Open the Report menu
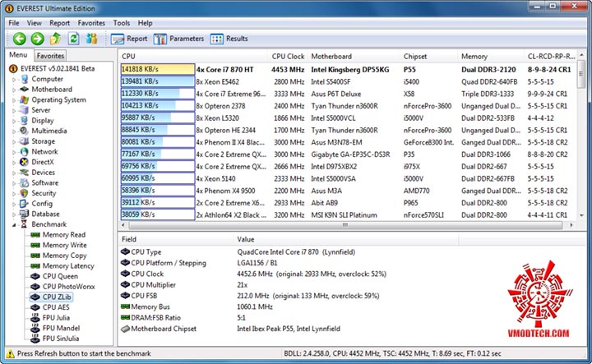This screenshot has height=364, width=592. [x=60, y=23]
